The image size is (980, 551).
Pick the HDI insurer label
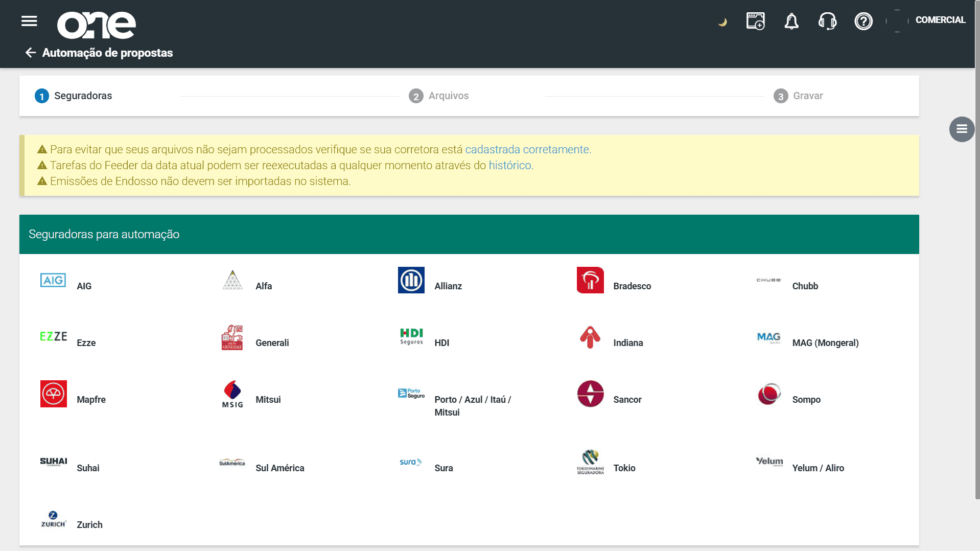point(442,343)
